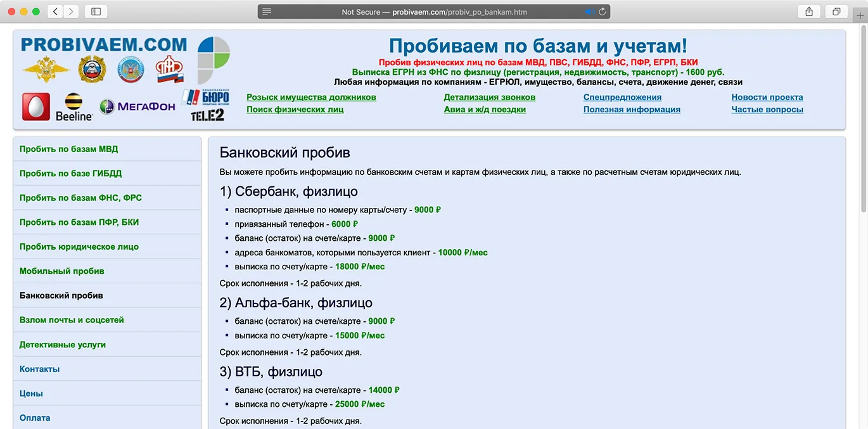Viewport: 868px width, 429px height.
Task: Click heading '2) Альфа-банк, физлицо'
Action: point(296,302)
